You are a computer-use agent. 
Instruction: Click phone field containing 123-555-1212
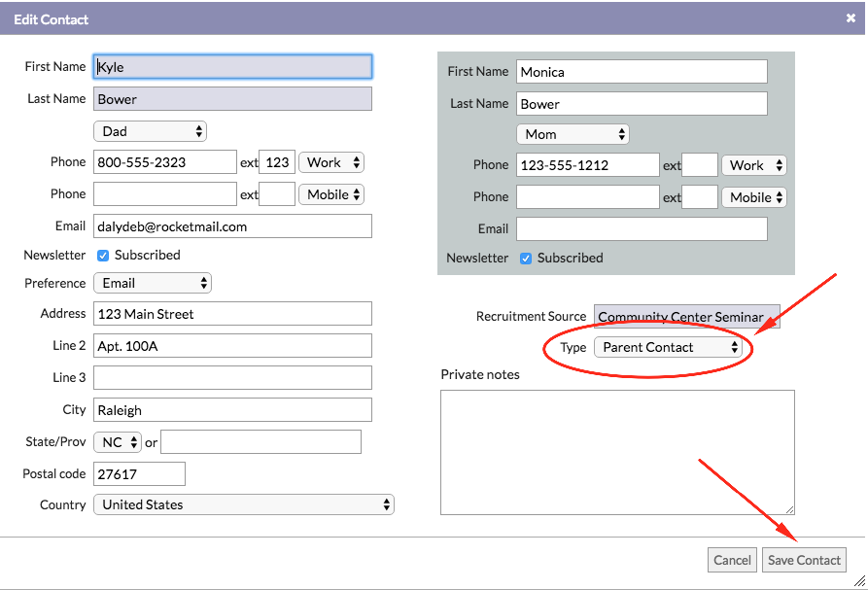tap(588, 165)
